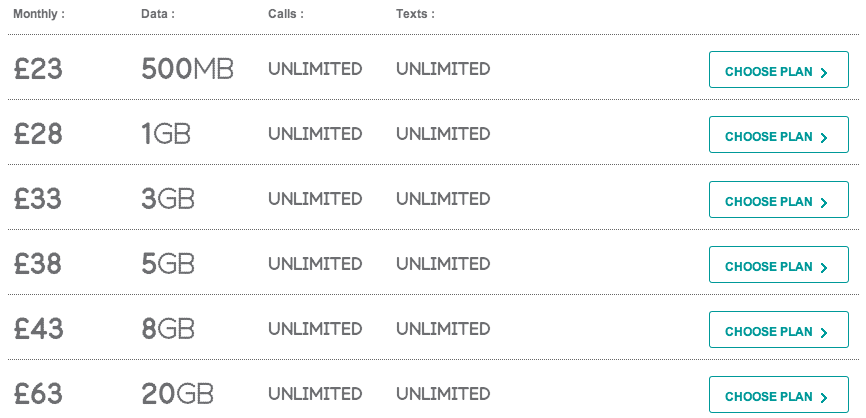Click the £63 monthly price

38,394
